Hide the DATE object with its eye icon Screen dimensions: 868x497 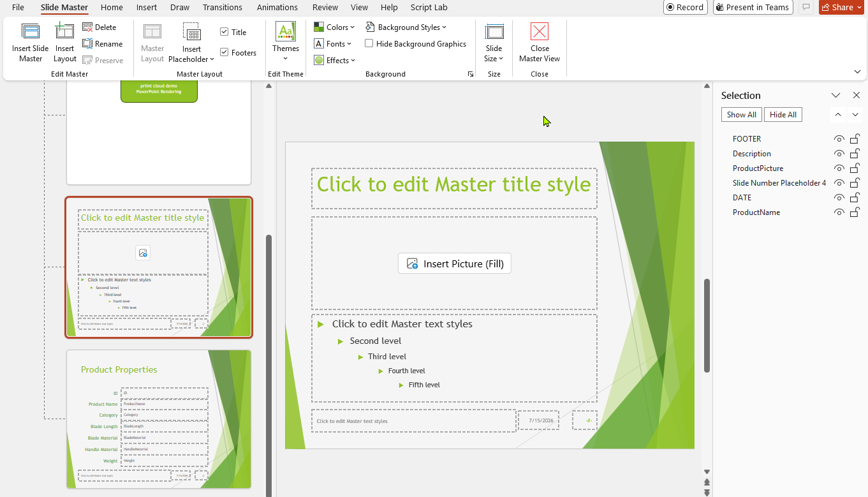[839, 198]
